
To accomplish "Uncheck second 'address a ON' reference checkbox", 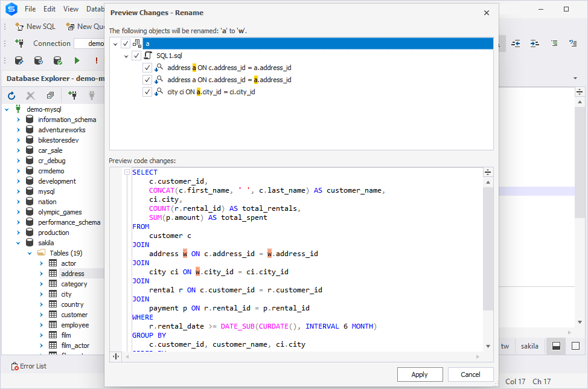I will click(x=147, y=80).
